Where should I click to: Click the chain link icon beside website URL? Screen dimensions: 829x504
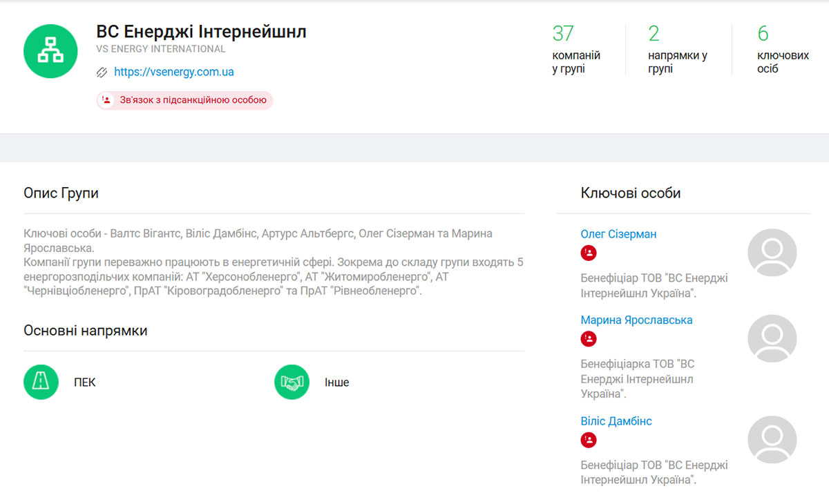tap(102, 72)
